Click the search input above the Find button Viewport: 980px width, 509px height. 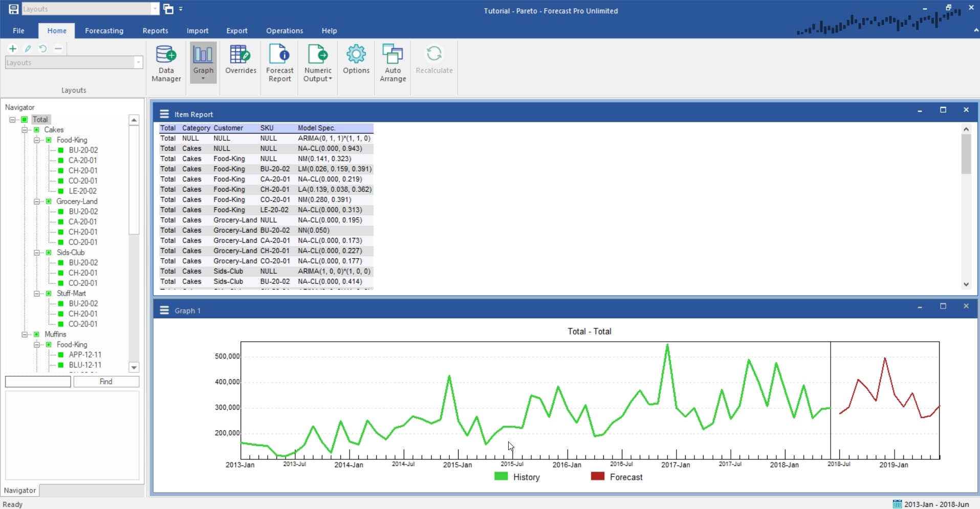click(x=37, y=381)
